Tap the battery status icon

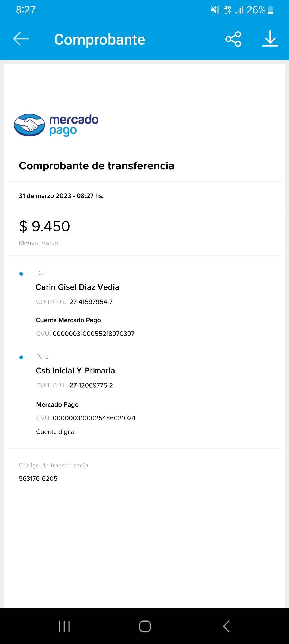click(x=271, y=10)
